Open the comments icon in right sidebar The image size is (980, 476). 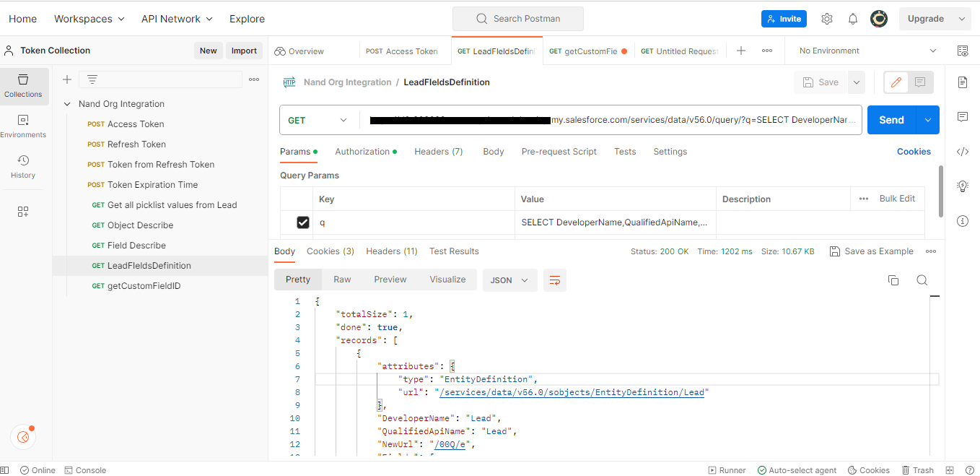click(x=963, y=117)
